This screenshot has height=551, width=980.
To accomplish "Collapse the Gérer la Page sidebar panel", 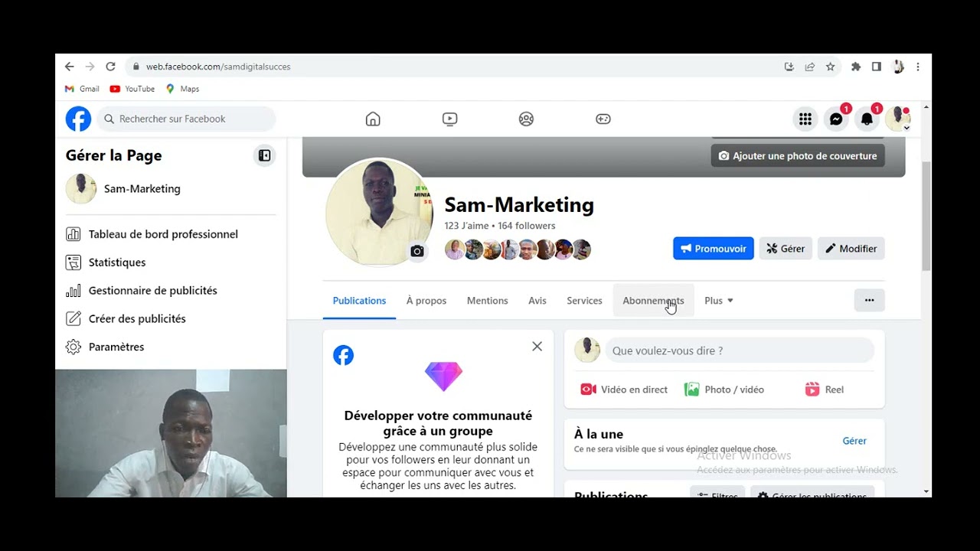I will pyautogui.click(x=264, y=155).
